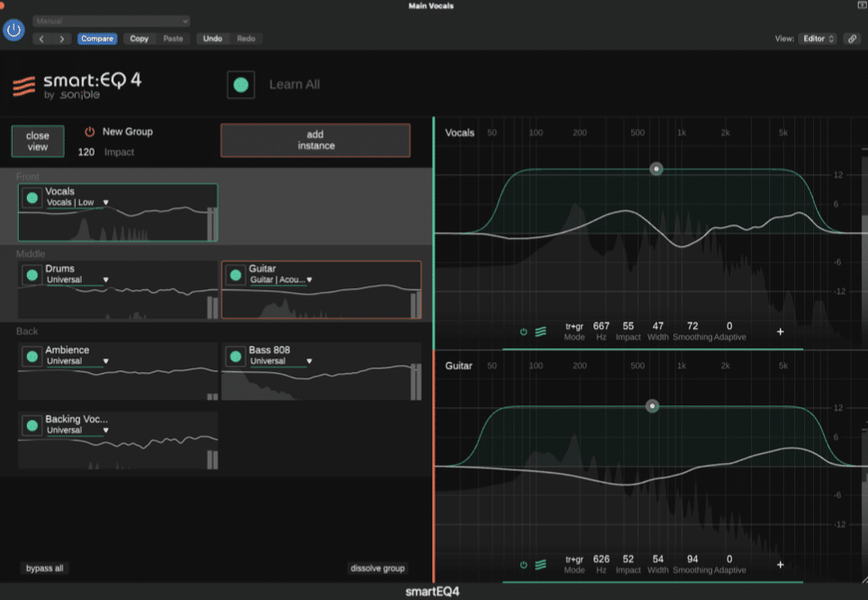Image resolution: width=868 pixels, height=600 pixels.
Task: Click the Guitar smart filter stripes icon
Action: click(541, 565)
